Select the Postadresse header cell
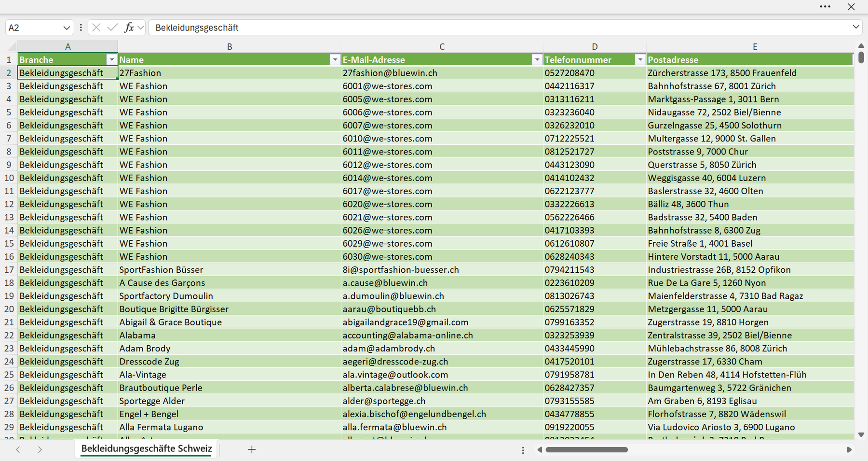Image resolution: width=868 pixels, height=461 pixels. click(x=750, y=60)
